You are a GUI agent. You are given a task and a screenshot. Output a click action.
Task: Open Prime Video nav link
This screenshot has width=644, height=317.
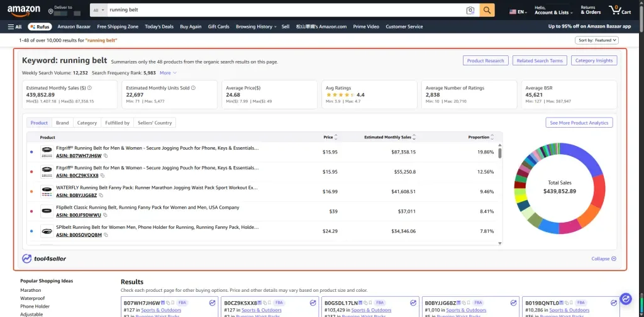click(x=366, y=26)
